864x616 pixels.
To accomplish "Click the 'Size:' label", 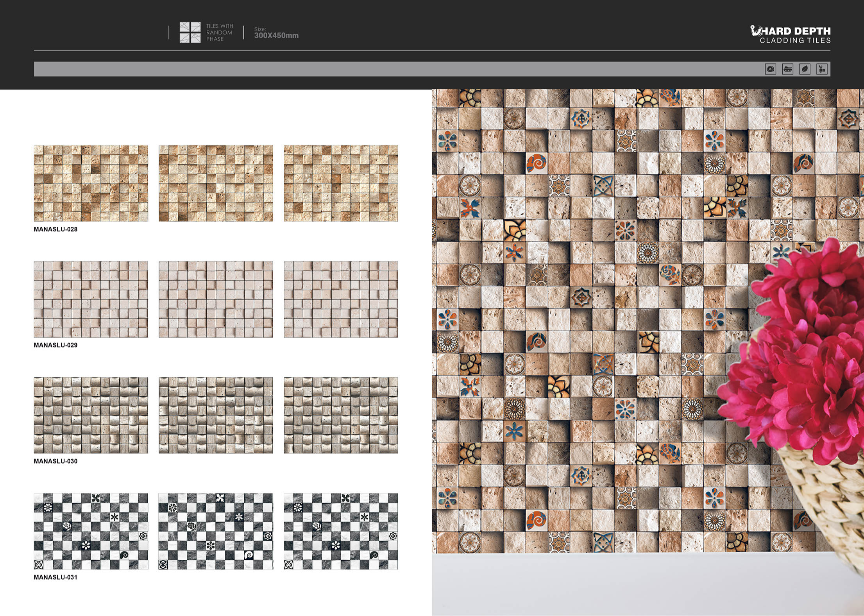I will pyautogui.click(x=260, y=29).
